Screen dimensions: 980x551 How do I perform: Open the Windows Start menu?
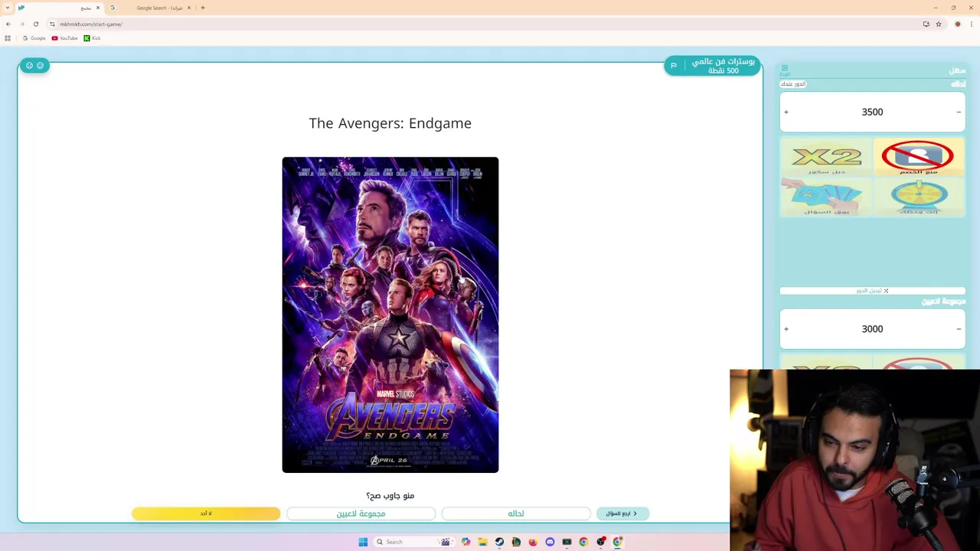[363, 542]
